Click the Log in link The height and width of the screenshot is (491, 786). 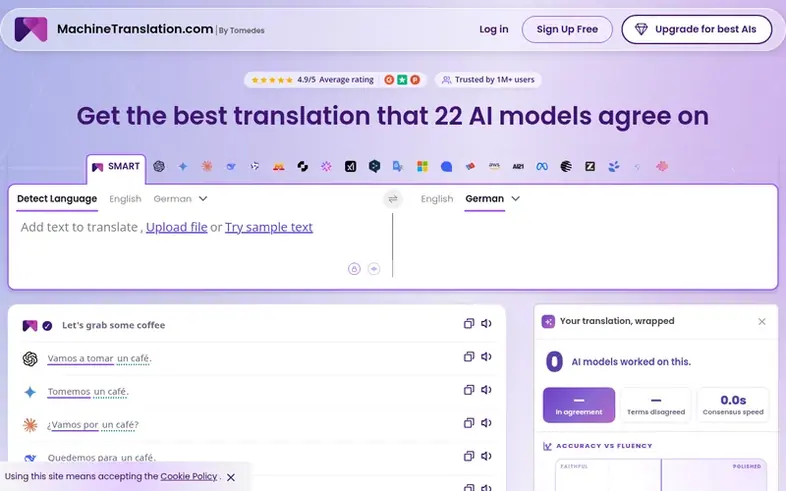[x=494, y=30]
